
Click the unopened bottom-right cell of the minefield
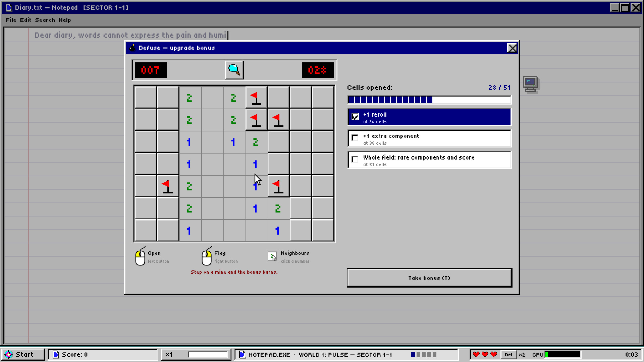[x=322, y=230]
